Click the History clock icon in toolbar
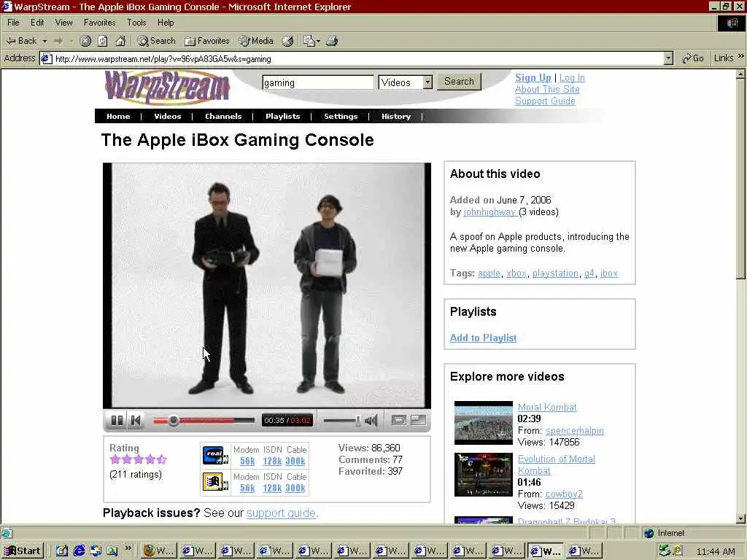The image size is (747, 560). [287, 41]
